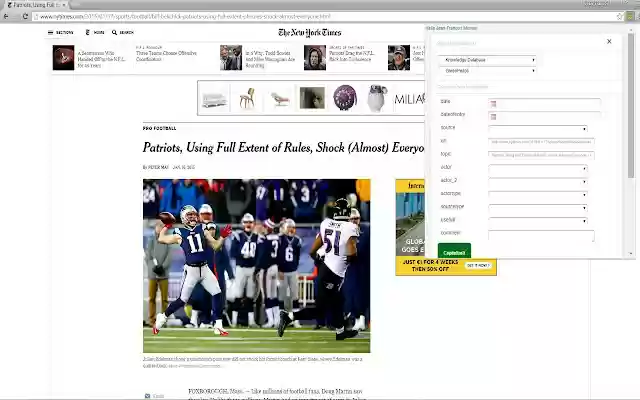Screen dimensions: 640x400
Task: Click the email share icon below the photo
Action: (x=147, y=396)
